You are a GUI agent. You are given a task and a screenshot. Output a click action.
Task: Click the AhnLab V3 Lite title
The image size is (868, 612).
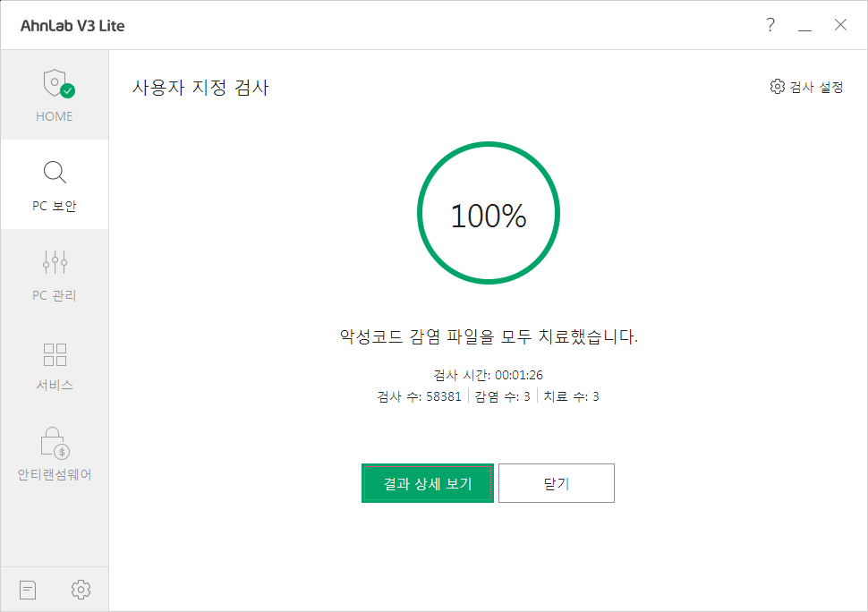coord(72,25)
